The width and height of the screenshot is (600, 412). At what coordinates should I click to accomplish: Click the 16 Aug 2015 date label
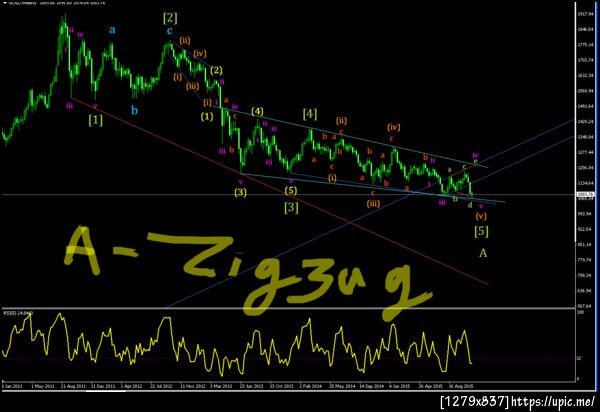coord(461,386)
